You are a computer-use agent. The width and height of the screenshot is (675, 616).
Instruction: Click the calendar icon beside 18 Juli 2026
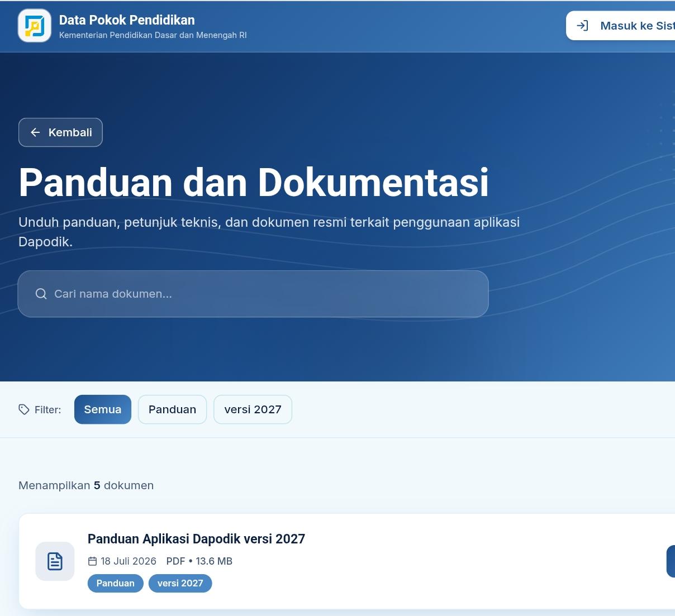coord(93,561)
